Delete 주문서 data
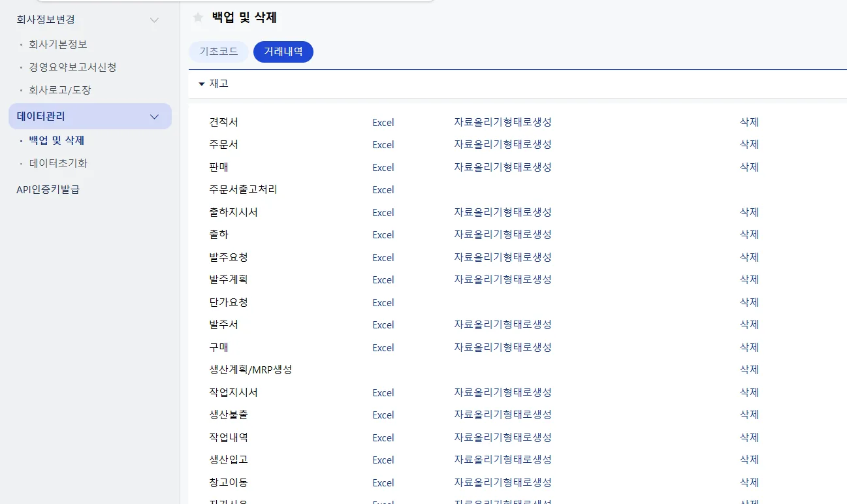This screenshot has width=847, height=504. tap(749, 144)
